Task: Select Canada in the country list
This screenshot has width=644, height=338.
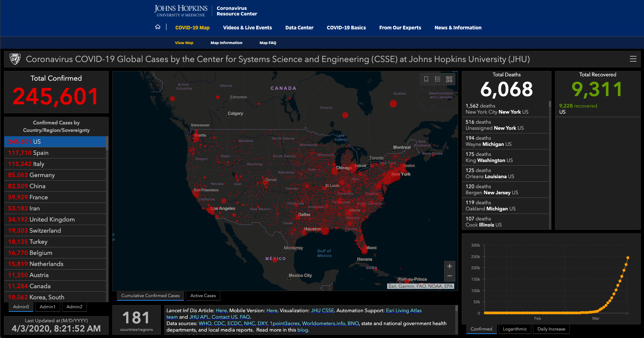Action: coord(55,286)
